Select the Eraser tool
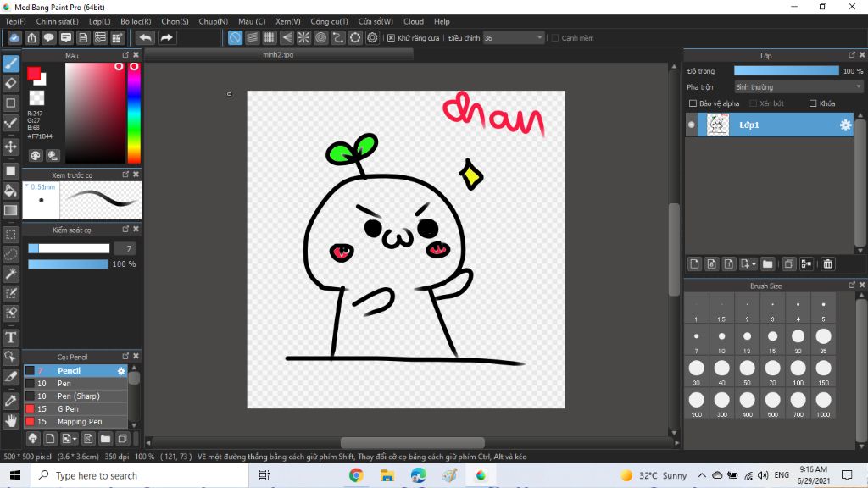The height and width of the screenshot is (488, 868). pos(10,84)
